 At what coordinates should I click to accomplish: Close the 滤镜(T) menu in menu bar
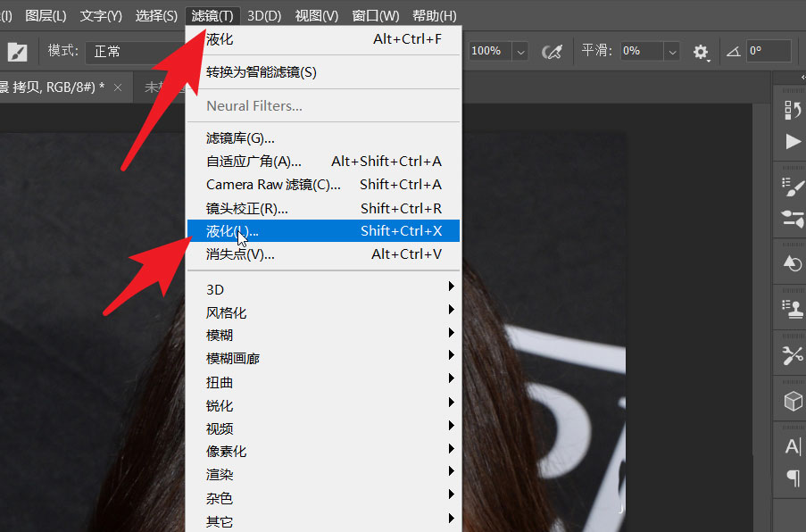tap(212, 16)
